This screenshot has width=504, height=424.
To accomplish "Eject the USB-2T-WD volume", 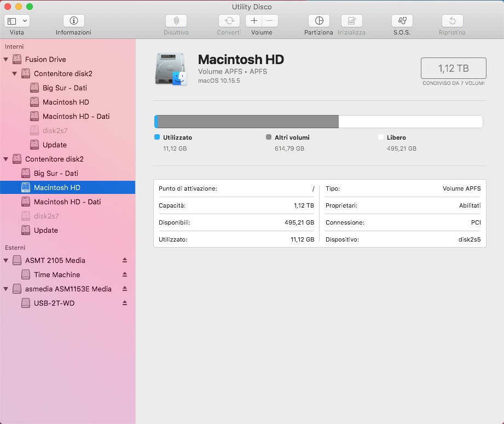I will (x=125, y=303).
